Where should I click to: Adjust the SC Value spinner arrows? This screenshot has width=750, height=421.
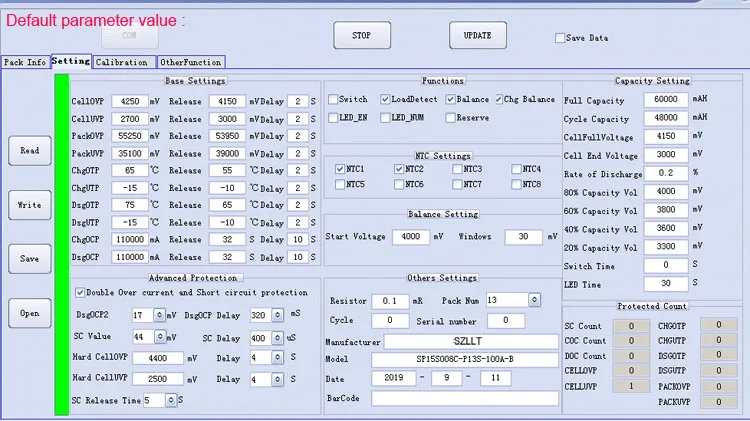(x=160, y=337)
